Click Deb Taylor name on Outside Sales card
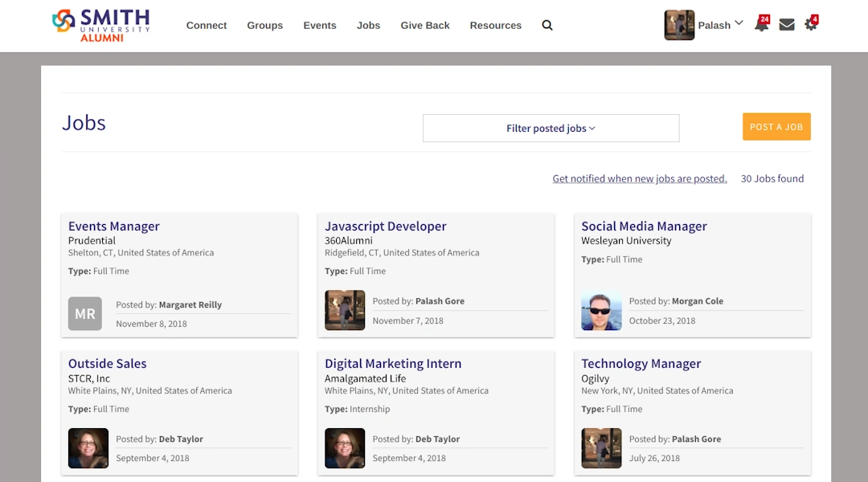868x482 pixels. tap(181, 439)
